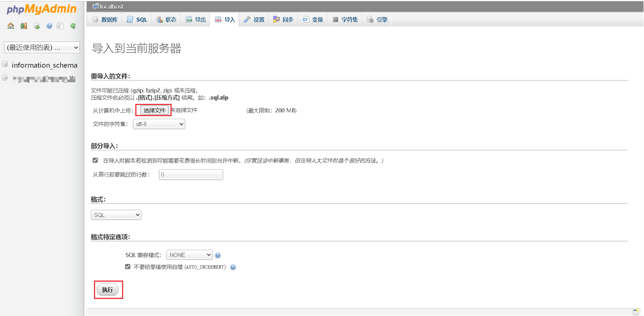
Task: Click the help icon beside SQL 兼容模式
Action: tap(218, 255)
